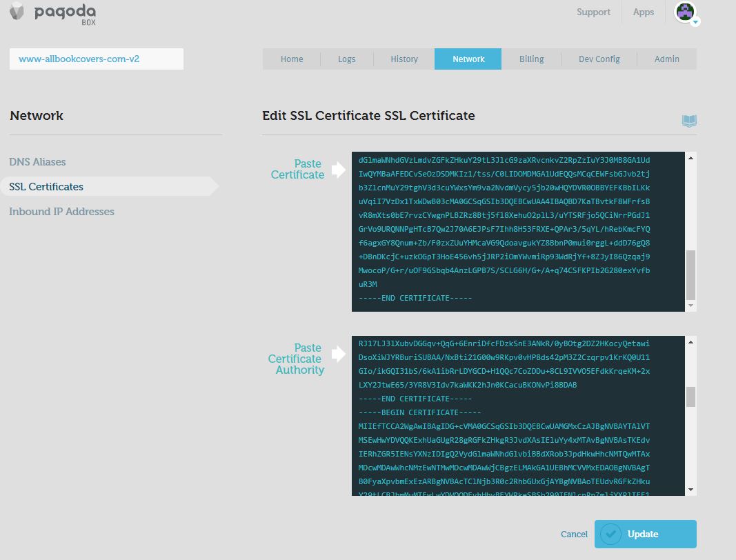Click the certificate box scrollbar thumb
Viewport: 736px width, 560px height.
point(690,274)
